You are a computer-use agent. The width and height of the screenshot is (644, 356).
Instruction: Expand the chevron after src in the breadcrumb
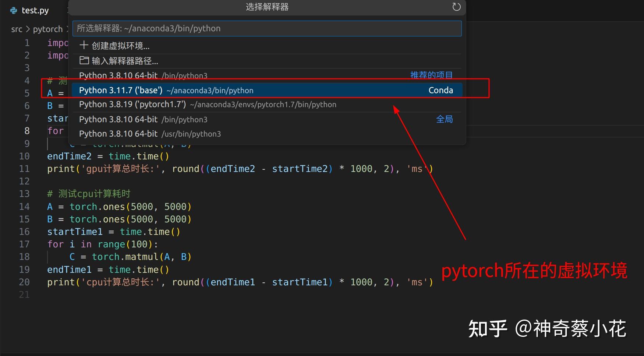click(28, 29)
